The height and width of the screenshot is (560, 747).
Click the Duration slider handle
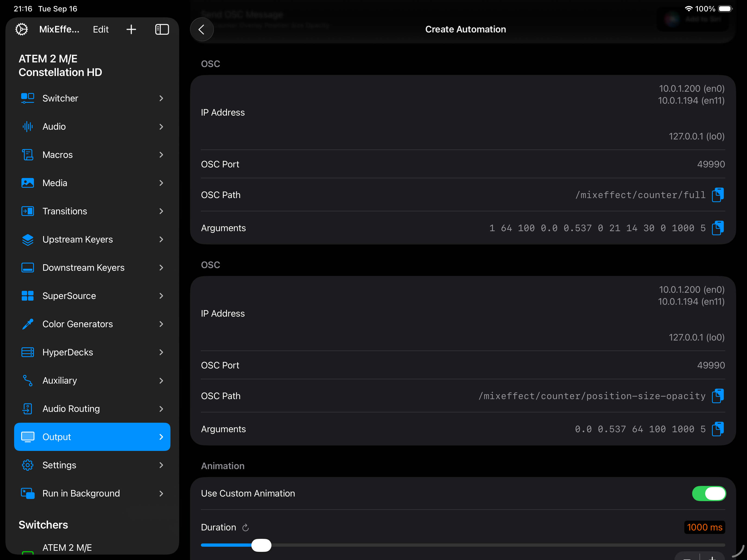click(x=261, y=545)
